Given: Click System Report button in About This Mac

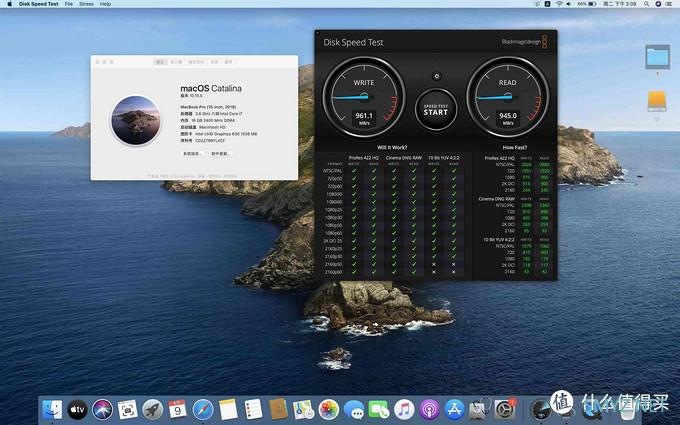Looking at the screenshot, I should point(192,154).
